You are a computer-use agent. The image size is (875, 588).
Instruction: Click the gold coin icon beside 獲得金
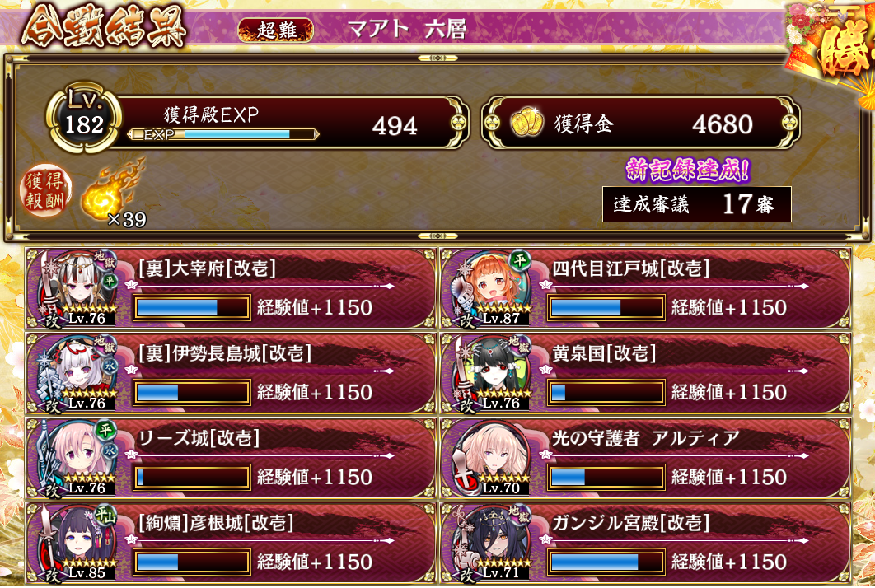coord(526,122)
